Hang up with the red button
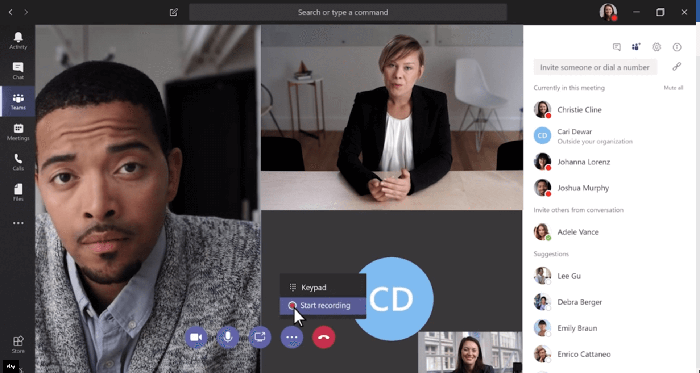The height and width of the screenshot is (373, 700). point(324,337)
